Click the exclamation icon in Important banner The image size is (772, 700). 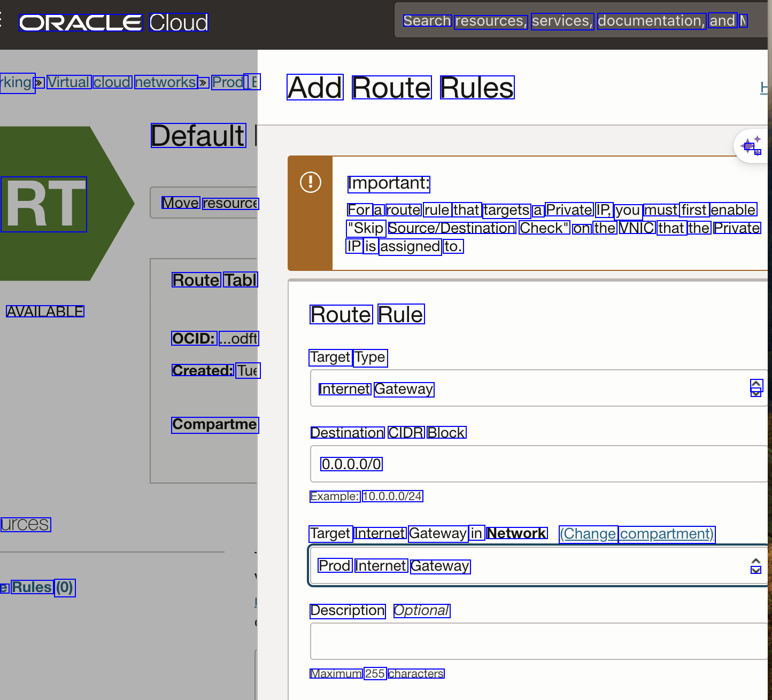pyautogui.click(x=310, y=182)
